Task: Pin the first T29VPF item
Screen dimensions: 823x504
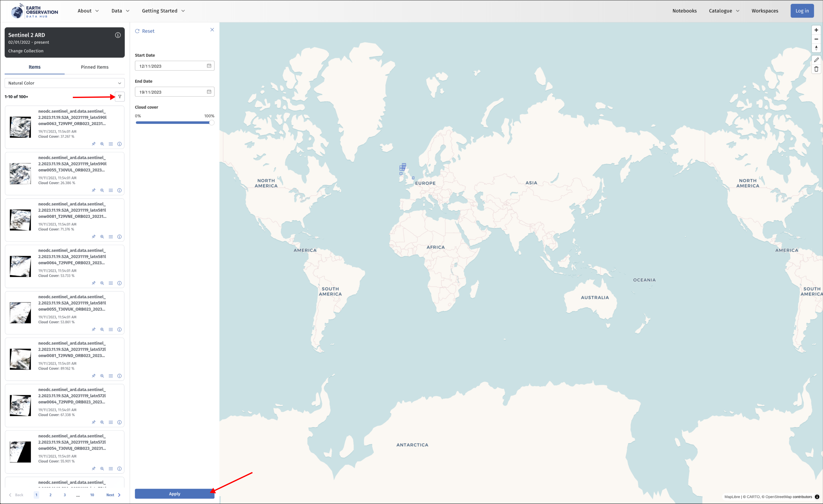Action: 94,144
